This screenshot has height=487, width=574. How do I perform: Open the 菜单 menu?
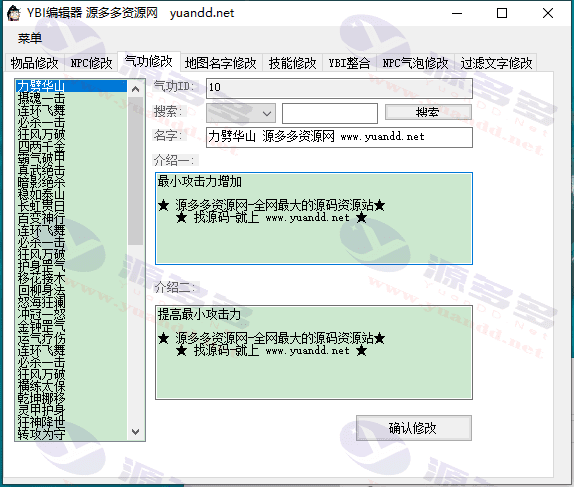[30, 38]
